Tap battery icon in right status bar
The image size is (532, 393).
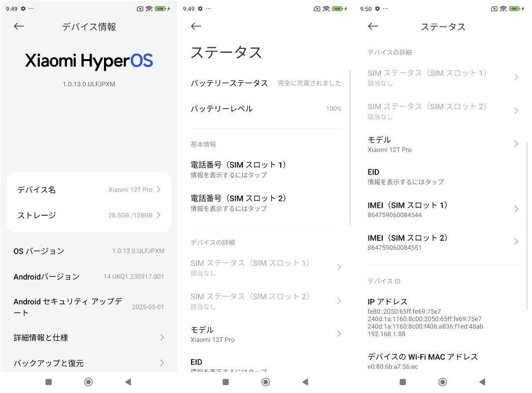pyautogui.click(x=514, y=9)
